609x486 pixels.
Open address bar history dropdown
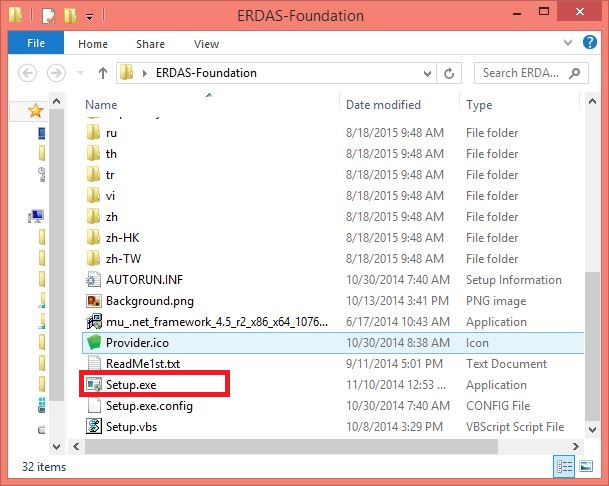click(427, 73)
